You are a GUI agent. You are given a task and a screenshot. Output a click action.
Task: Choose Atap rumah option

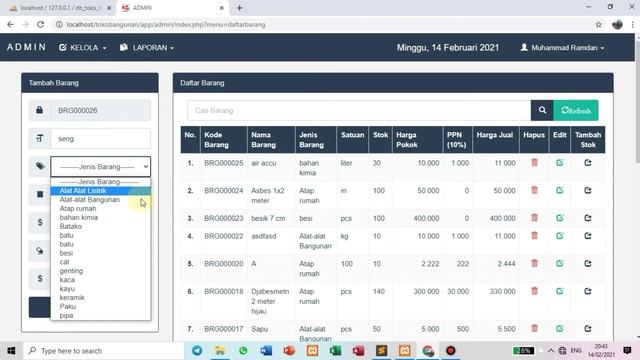click(100, 209)
